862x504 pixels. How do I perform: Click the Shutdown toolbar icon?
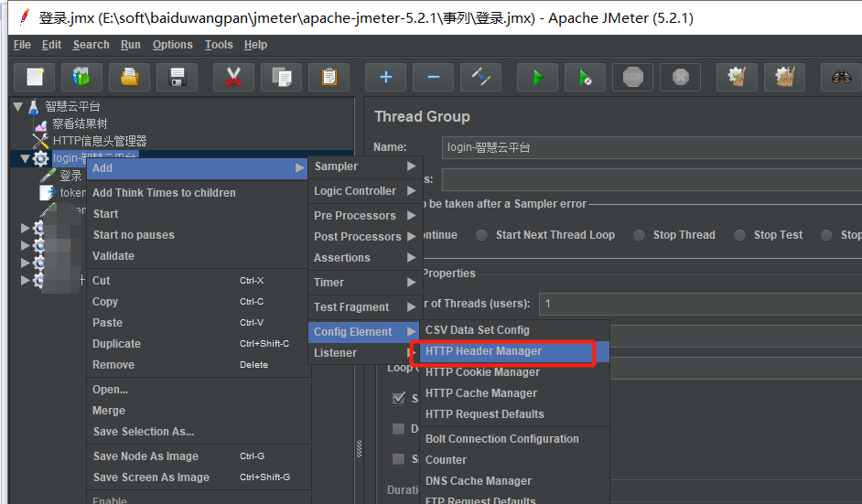[x=681, y=77]
